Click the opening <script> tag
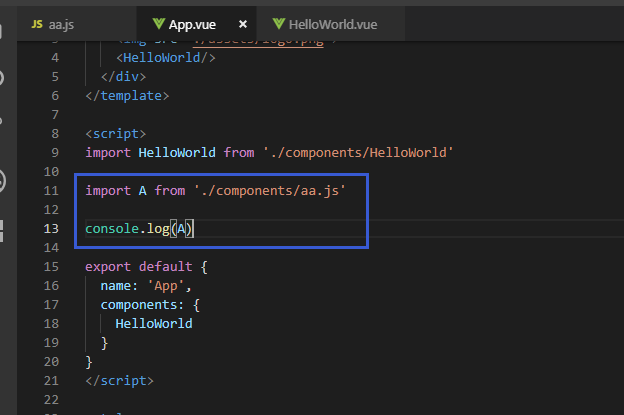The image size is (624, 415). [x=116, y=134]
